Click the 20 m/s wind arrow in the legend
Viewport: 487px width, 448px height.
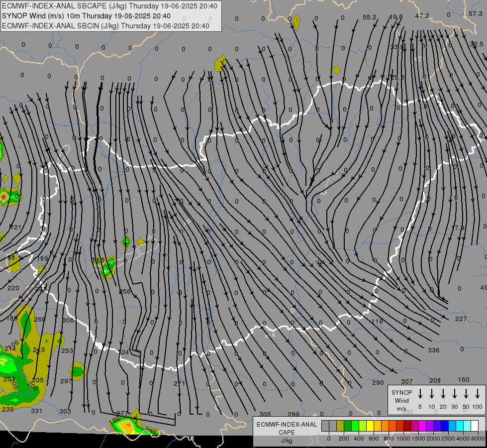pyautogui.click(x=443, y=393)
